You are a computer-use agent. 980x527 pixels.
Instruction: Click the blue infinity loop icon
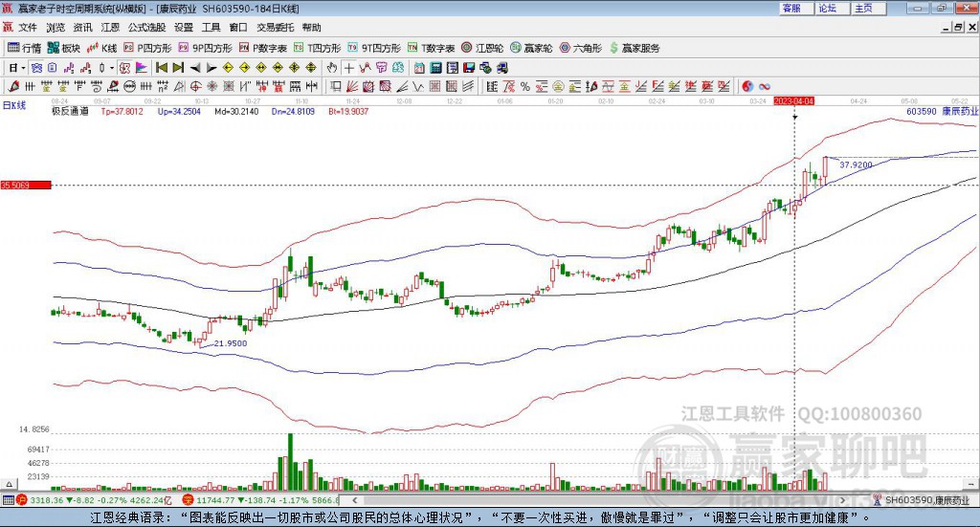pyautogui.click(x=764, y=87)
